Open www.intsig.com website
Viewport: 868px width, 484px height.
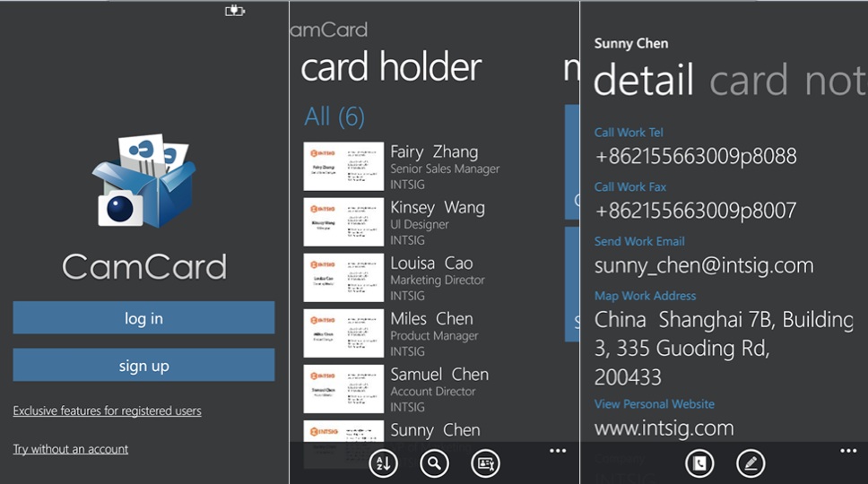point(664,428)
